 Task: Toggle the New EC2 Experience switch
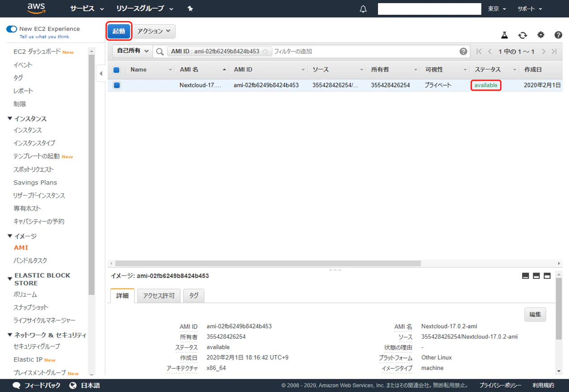tap(12, 29)
